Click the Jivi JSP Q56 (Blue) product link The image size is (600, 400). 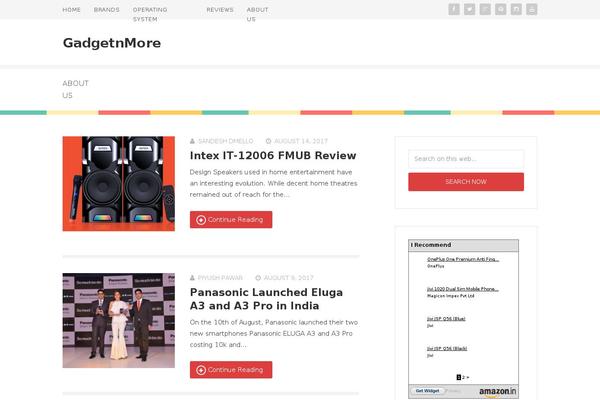[446, 318]
